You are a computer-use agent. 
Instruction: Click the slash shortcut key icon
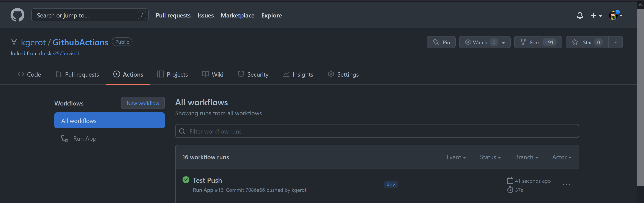coord(142,15)
